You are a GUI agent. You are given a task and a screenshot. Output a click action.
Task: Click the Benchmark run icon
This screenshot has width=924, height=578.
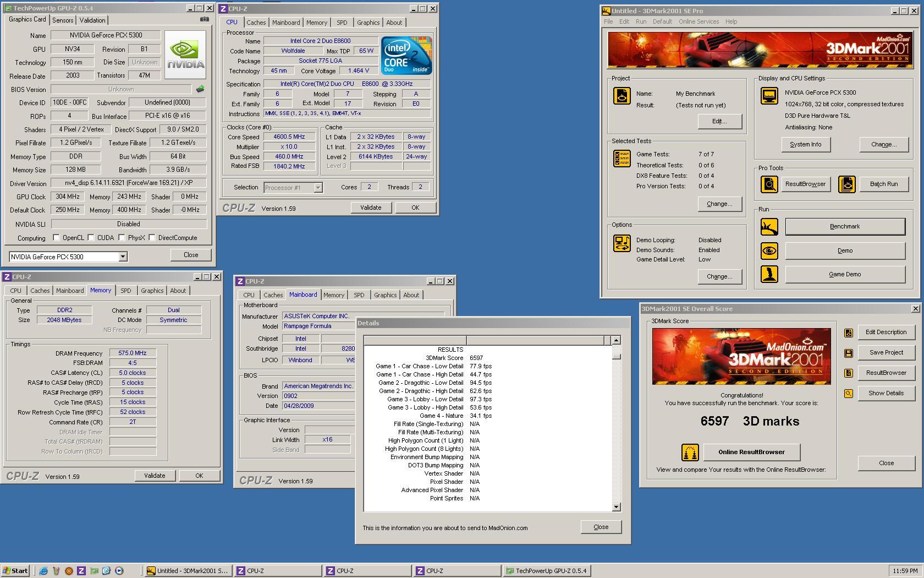point(769,226)
